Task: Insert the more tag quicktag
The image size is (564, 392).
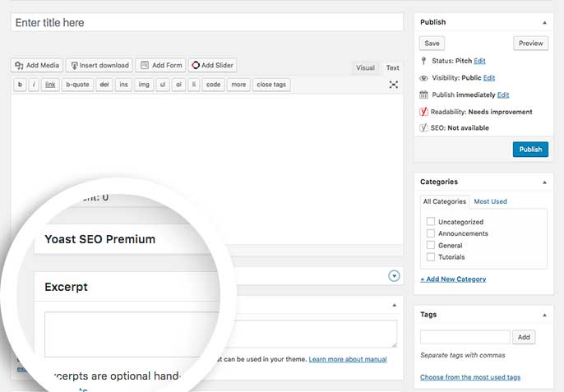Action: 238,85
